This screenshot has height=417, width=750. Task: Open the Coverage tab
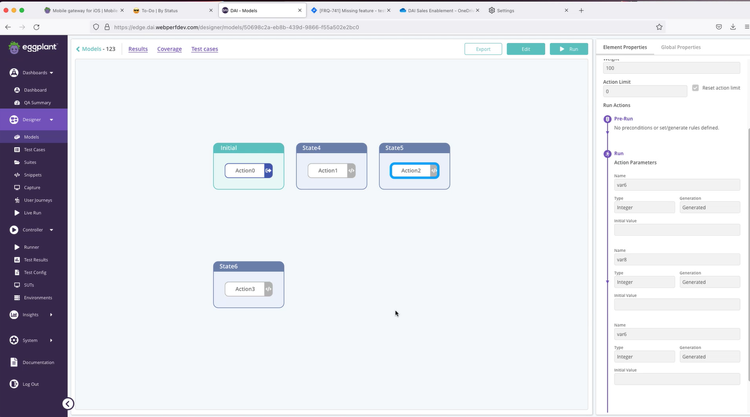coord(169,49)
